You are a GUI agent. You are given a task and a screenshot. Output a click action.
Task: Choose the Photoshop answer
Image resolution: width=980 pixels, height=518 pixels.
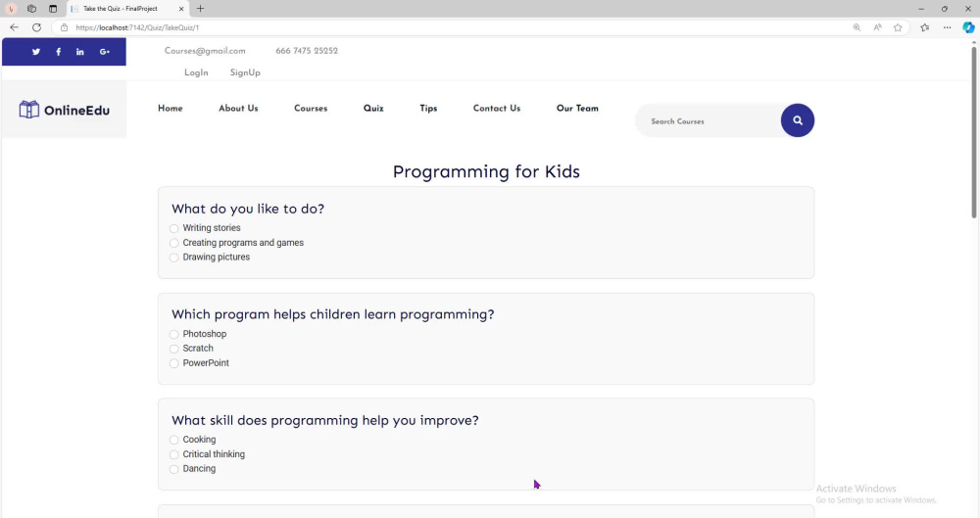click(x=174, y=334)
